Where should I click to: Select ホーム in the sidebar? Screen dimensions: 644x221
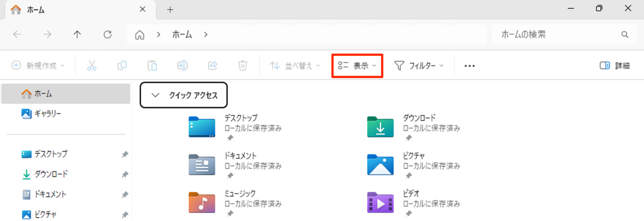(66, 94)
